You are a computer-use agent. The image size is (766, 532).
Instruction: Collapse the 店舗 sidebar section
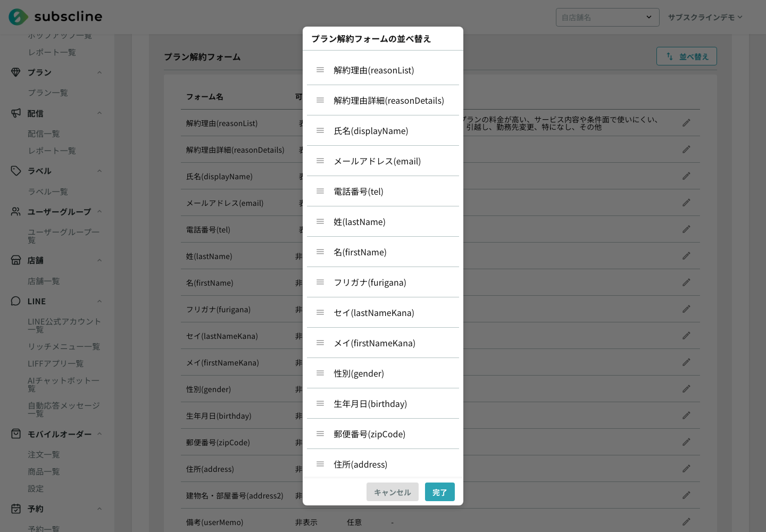click(x=99, y=260)
